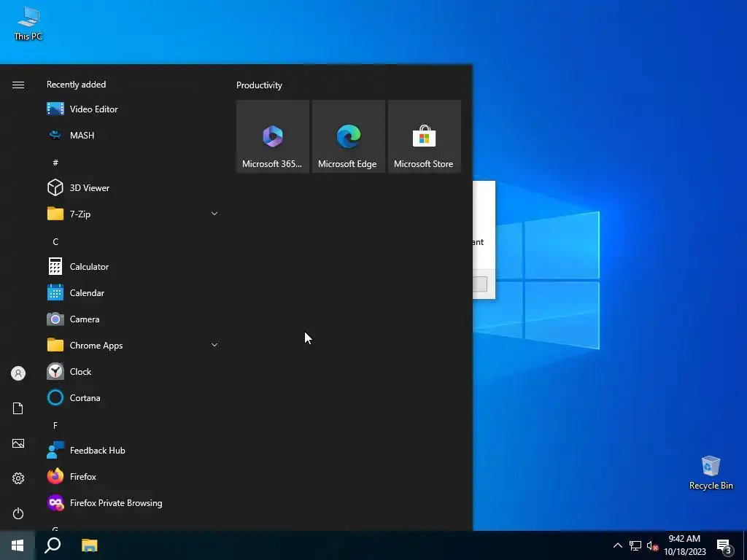Screen dimensions: 747x560
Task: Open the Chrome Apps folder
Action: click(133, 345)
